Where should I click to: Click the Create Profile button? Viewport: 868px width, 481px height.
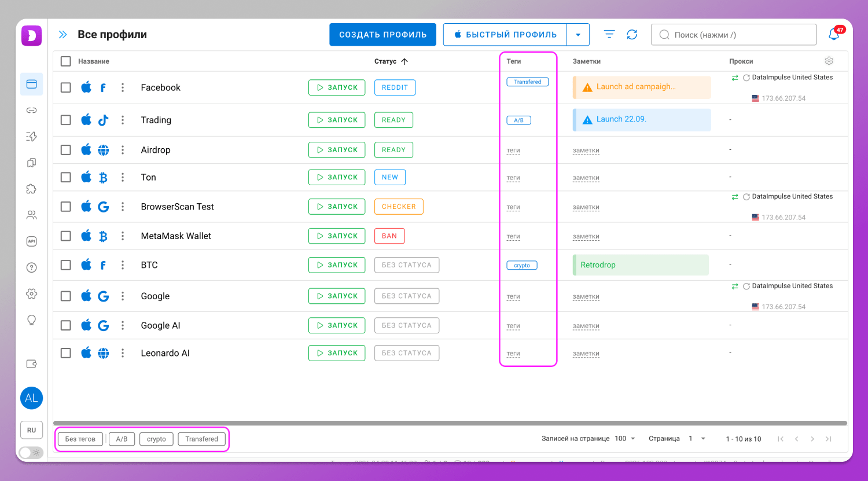pyautogui.click(x=382, y=35)
